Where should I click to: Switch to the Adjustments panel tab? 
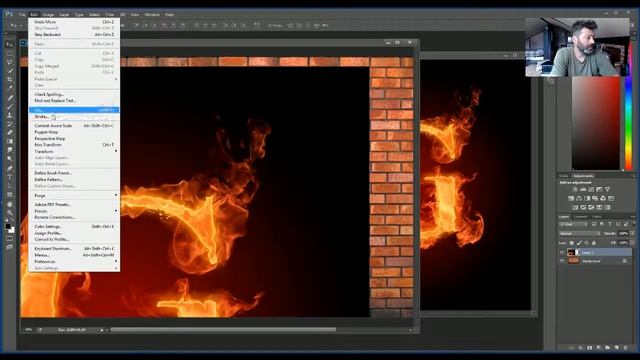point(583,176)
